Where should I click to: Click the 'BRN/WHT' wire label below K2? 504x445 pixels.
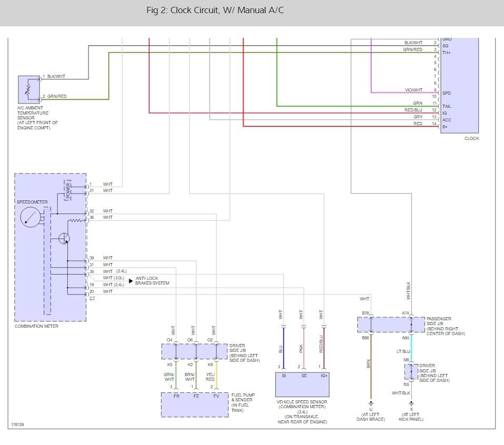click(x=189, y=377)
